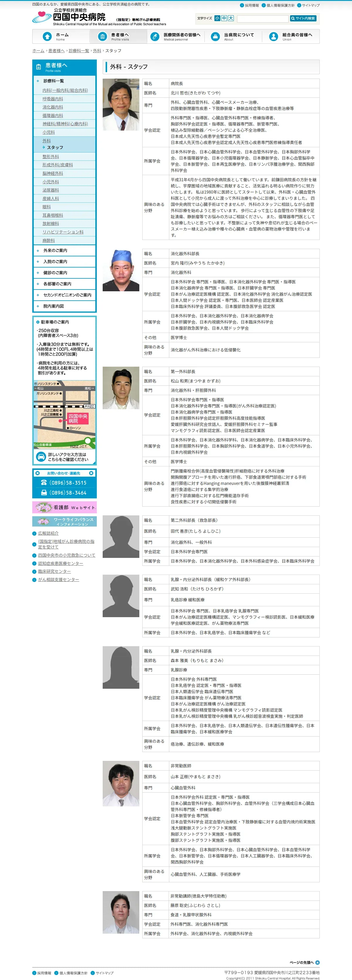
Task: Open the 患者様へ navigation tab
Action: (x=118, y=37)
